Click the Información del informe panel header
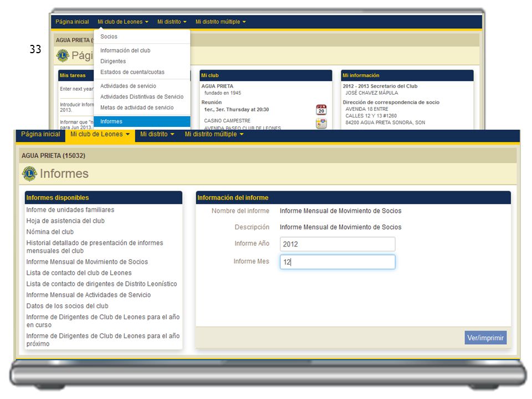Image resolution: width=532 pixels, height=399 pixels. pyautogui.click(x=353, y=198)
